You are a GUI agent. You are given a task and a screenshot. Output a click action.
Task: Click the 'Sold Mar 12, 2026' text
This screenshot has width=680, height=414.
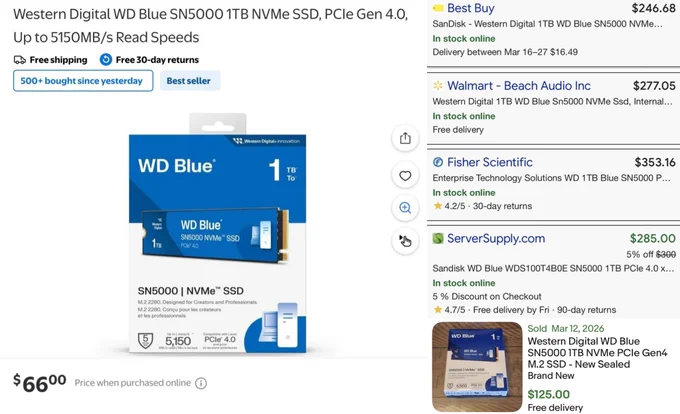566,329
